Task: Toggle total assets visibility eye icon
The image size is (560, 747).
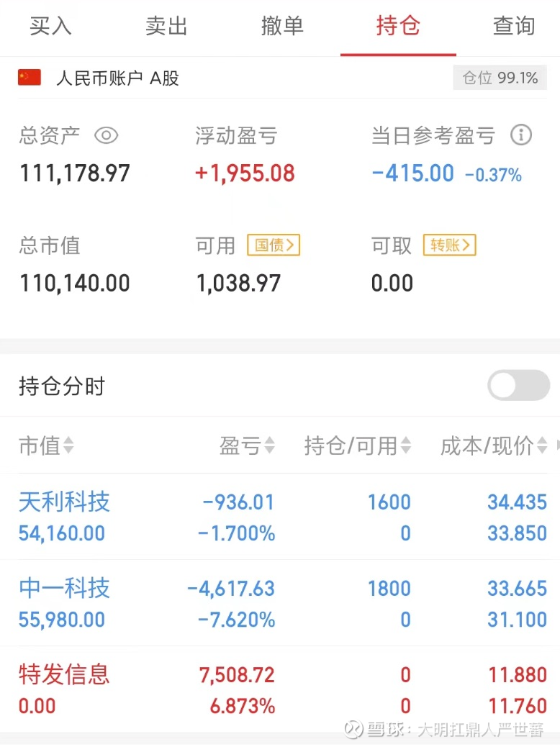Action: (106, 135)
